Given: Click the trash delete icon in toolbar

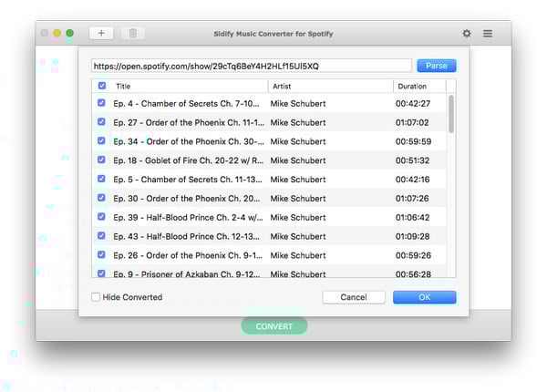Looking at the screenshot, I should coord(133,33).
